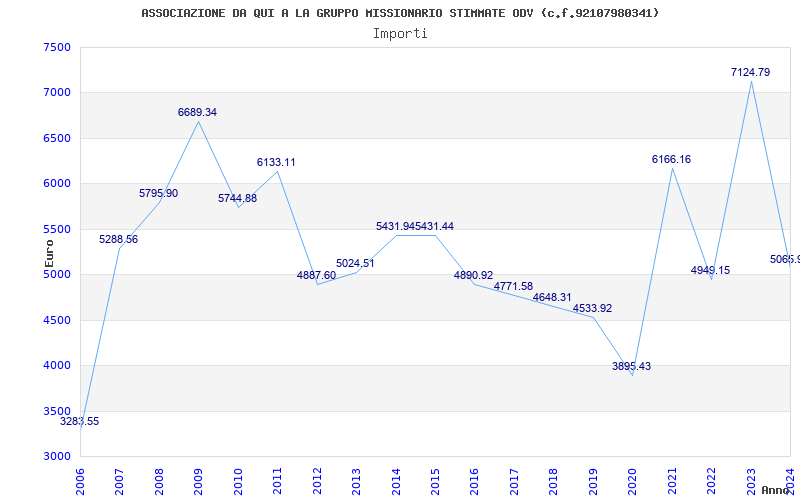800x500 pixels.
Task: Click the x-axis year 2007
Action: click(119, 482)
